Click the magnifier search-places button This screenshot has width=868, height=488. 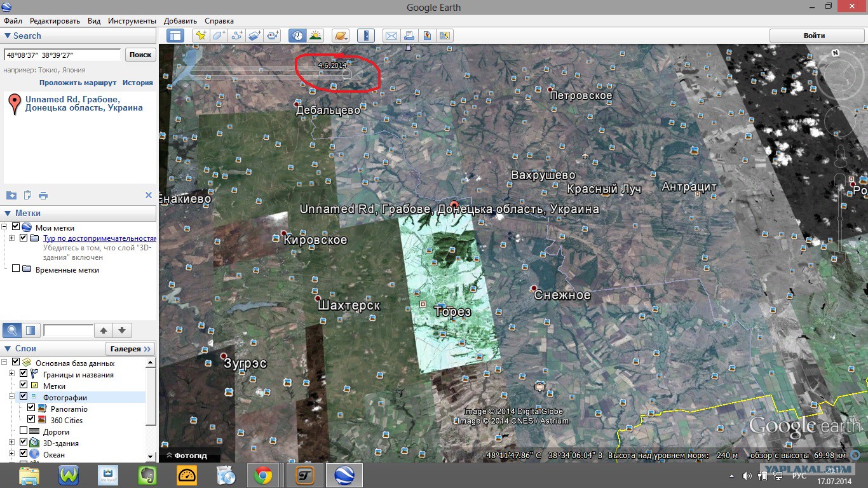[12, 330]
